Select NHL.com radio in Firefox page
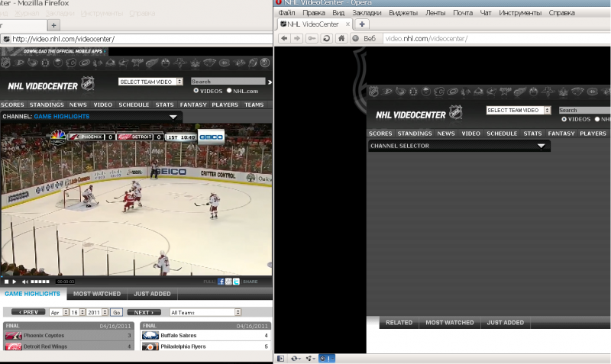The width and height of the screenshot is (611, 364). pyautogui.click(x=229, y=91)
